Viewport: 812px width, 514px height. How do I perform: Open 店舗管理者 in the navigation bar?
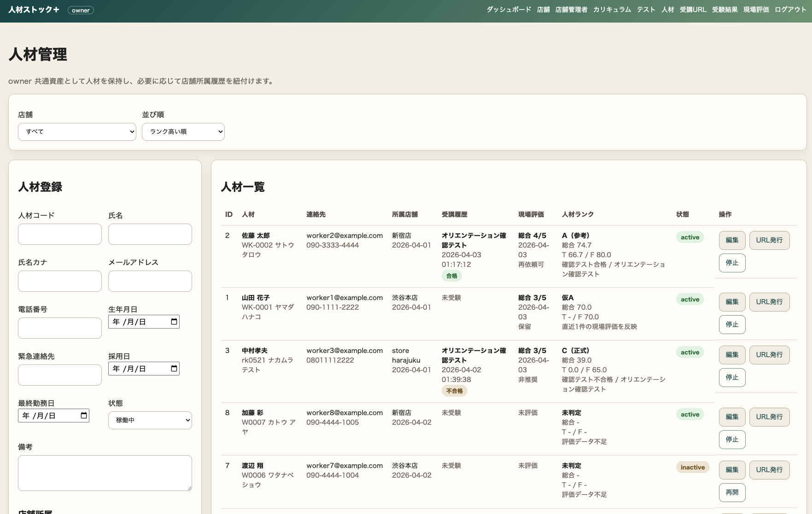point(571,10)
